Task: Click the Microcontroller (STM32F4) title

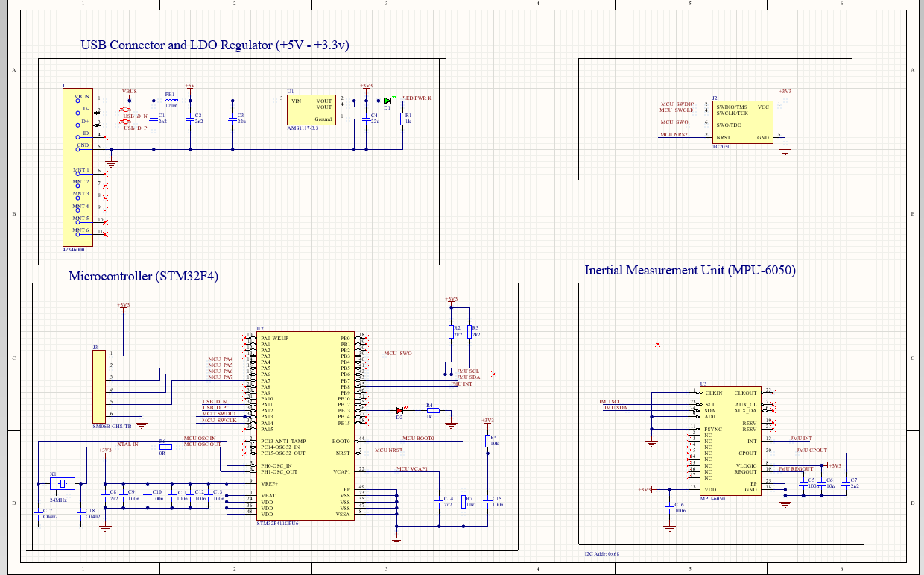Action: pos(143,277)
